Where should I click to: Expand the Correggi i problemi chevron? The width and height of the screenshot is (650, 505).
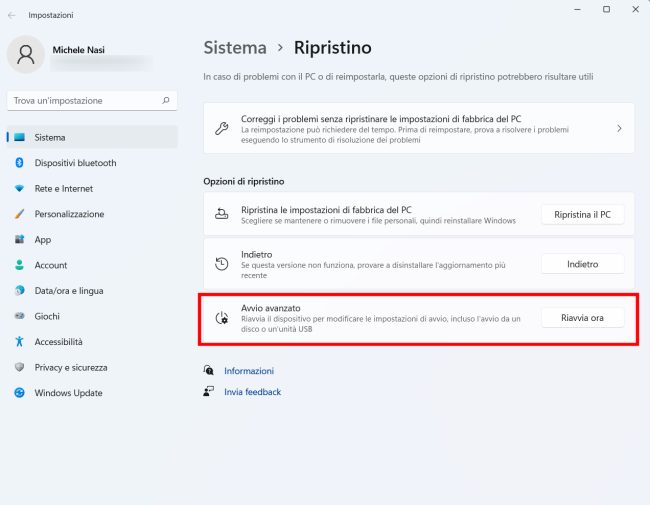click(619, 129)
